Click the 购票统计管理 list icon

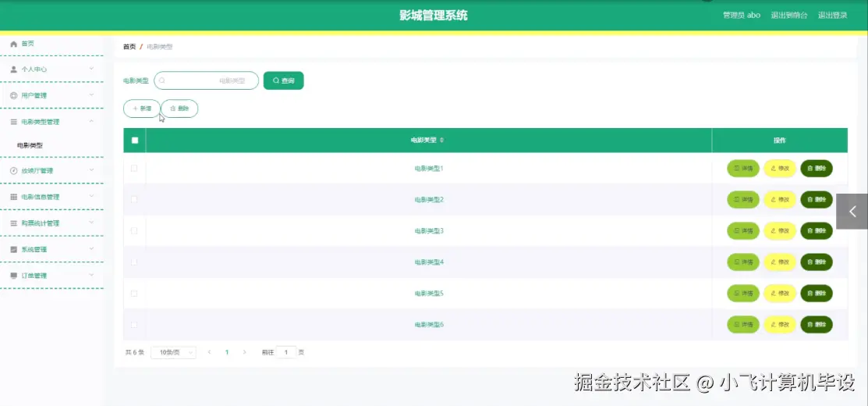(x=14, y=223)
